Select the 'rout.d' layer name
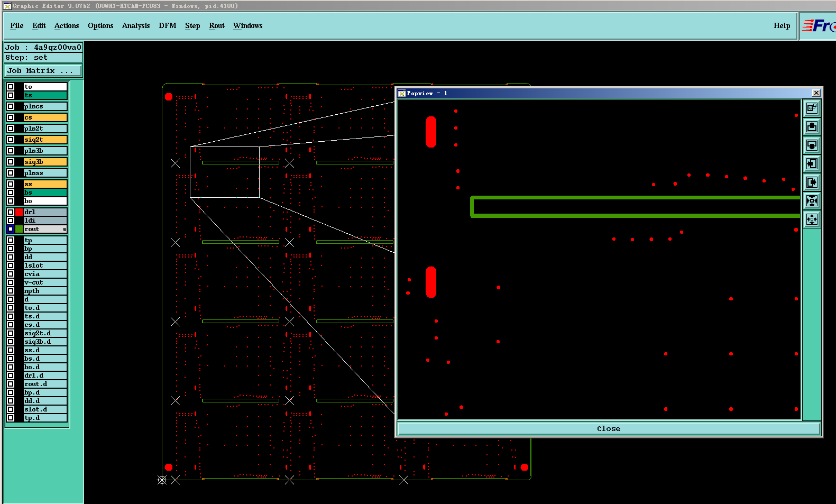 45,384
